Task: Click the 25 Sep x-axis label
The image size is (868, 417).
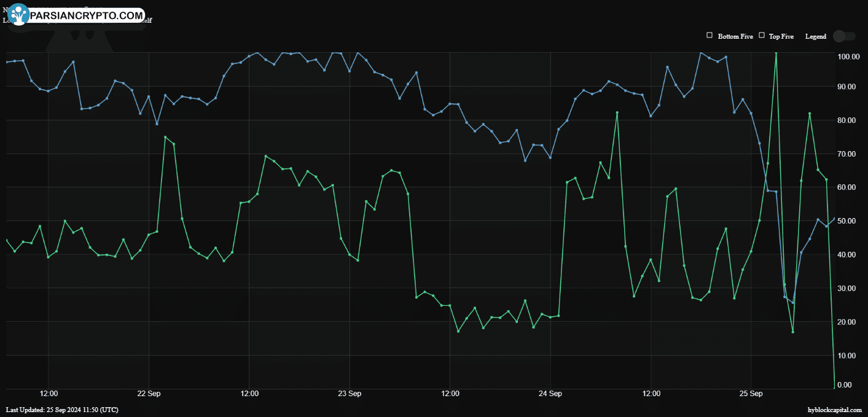Action: pyautogui.click(x=751, y=394)
